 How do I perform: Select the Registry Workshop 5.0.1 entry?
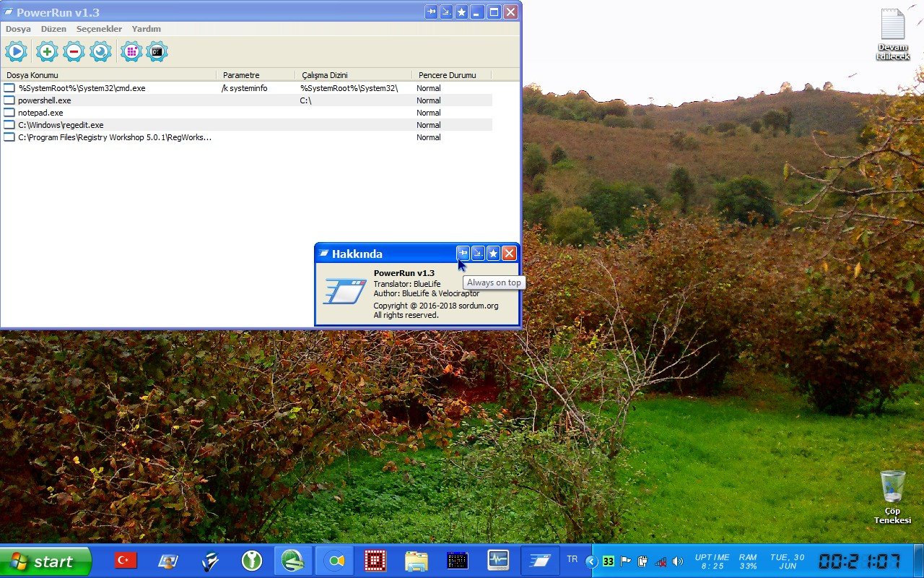(x=246, y=137)
